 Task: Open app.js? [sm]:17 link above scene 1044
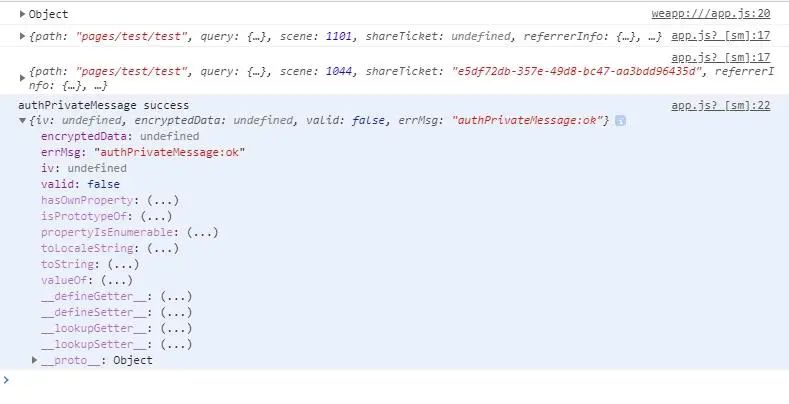click(x=721, y=57)
